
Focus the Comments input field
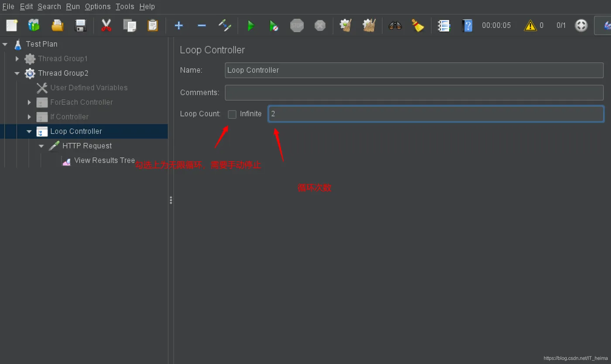point(414,92)
